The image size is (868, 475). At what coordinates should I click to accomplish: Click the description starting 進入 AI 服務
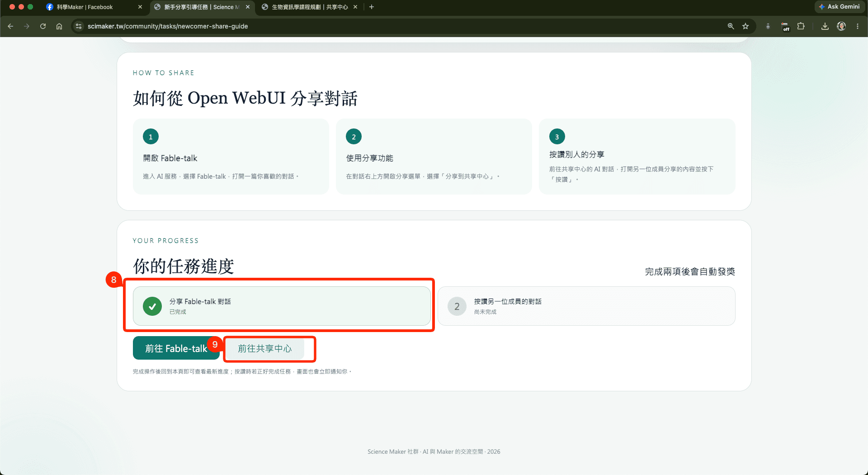221,176
